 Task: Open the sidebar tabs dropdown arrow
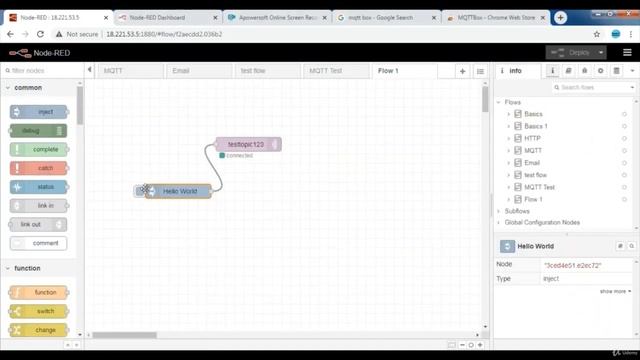pos(632,71)
